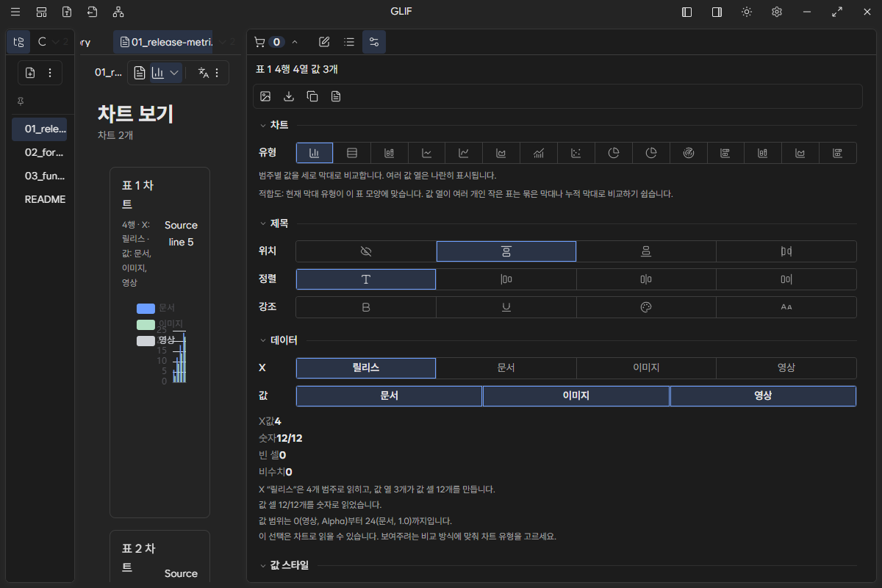The height and width of the screenshot is (588, 882).
Task: Select the scatter plot chart type
Action: click(x=576, y=153)
